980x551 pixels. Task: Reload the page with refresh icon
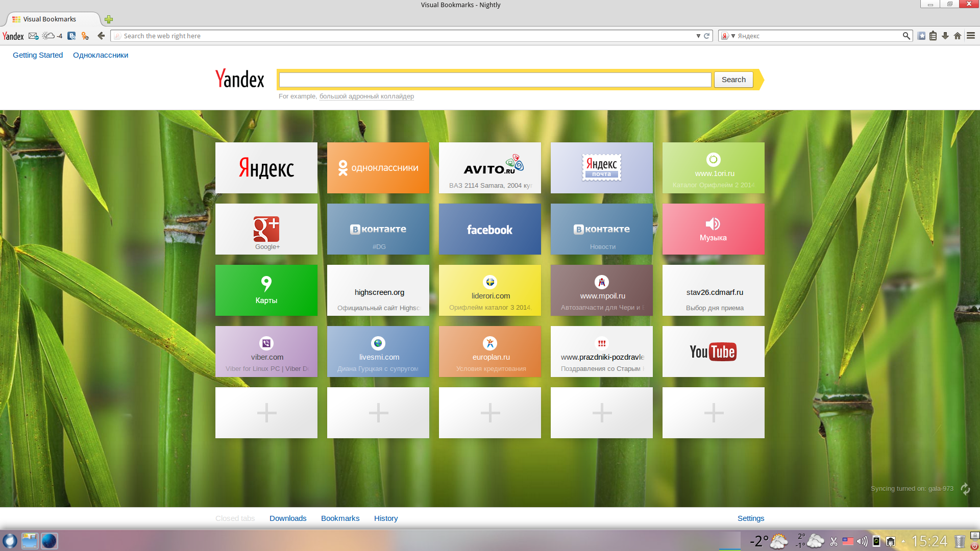pyautogui.click(x=707, y=36)
